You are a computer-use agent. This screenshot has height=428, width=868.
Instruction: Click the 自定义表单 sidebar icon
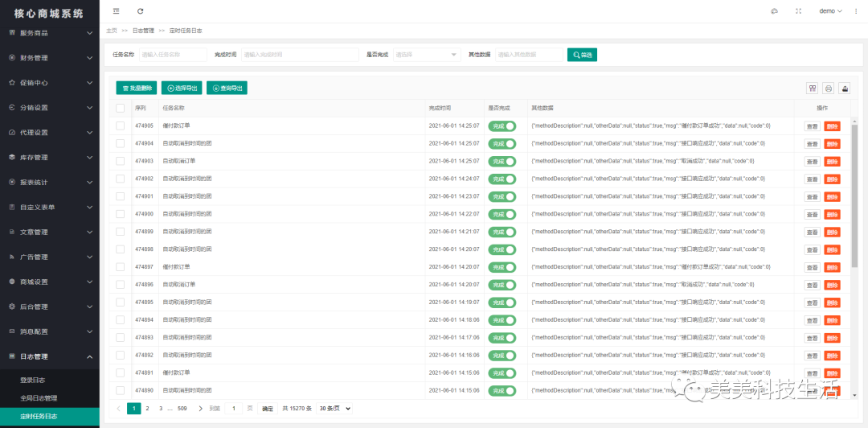(12, 208)
